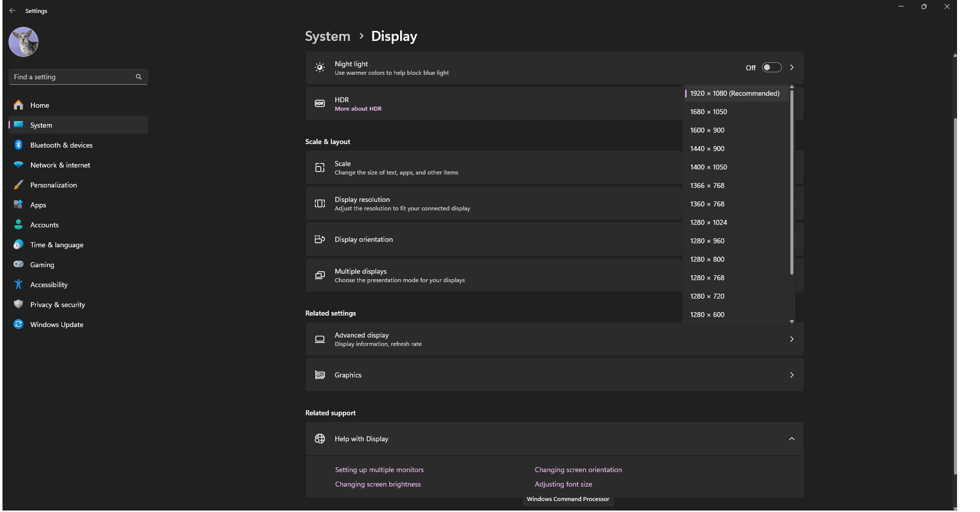Turn on the Night light toggle

click(x=771, y=67)
